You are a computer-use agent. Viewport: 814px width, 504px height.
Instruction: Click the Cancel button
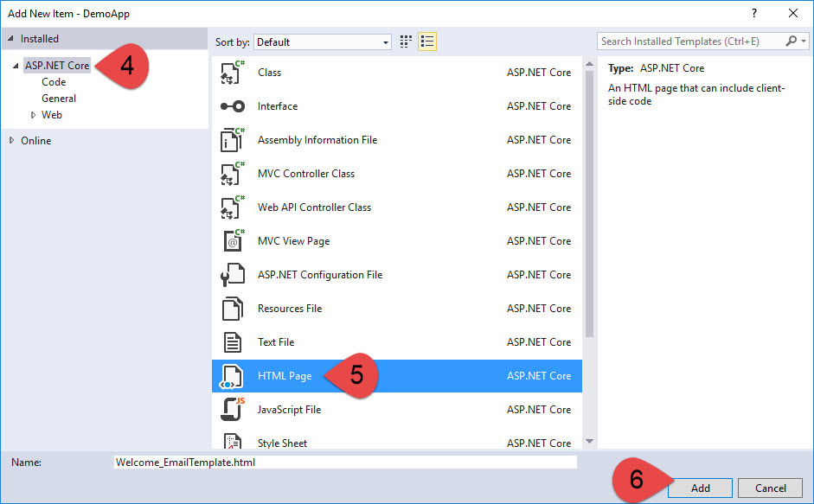pos(770,488)
